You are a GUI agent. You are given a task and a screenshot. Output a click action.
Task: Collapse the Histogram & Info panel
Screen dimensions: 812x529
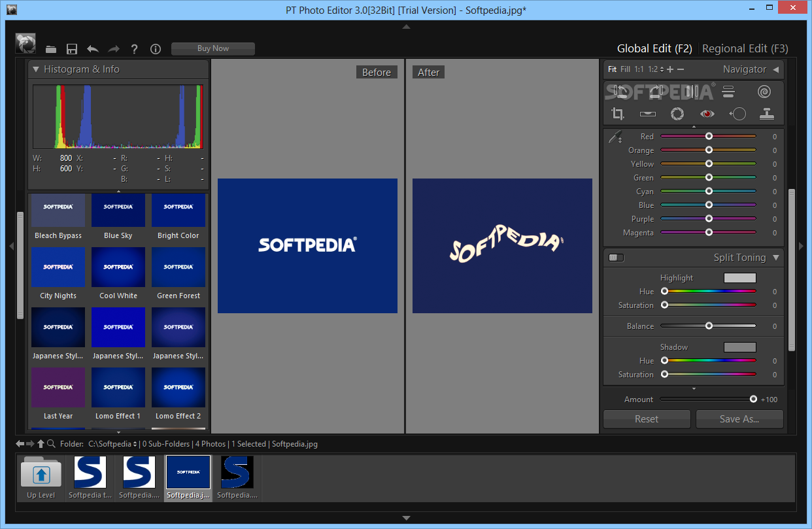pyautogui.click(x=36, y=69)
